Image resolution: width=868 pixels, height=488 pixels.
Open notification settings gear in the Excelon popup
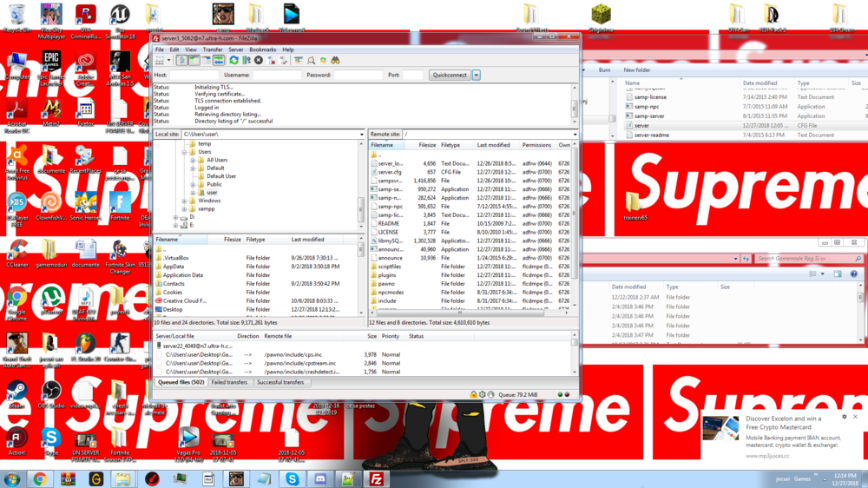pos(845,417)
